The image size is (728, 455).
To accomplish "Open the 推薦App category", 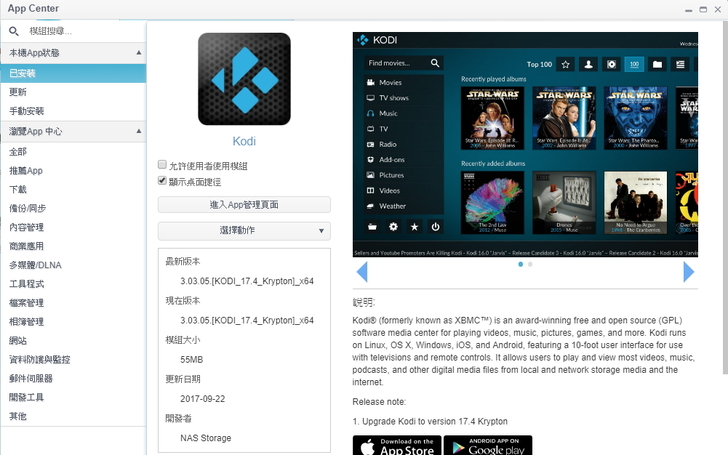I will click(x=73, y=171).
